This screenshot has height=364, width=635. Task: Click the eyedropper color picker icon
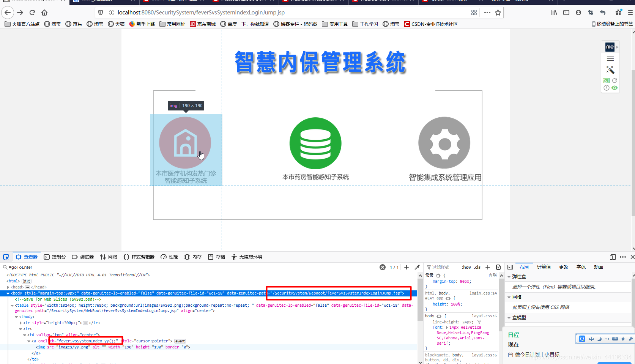(417, 267)
